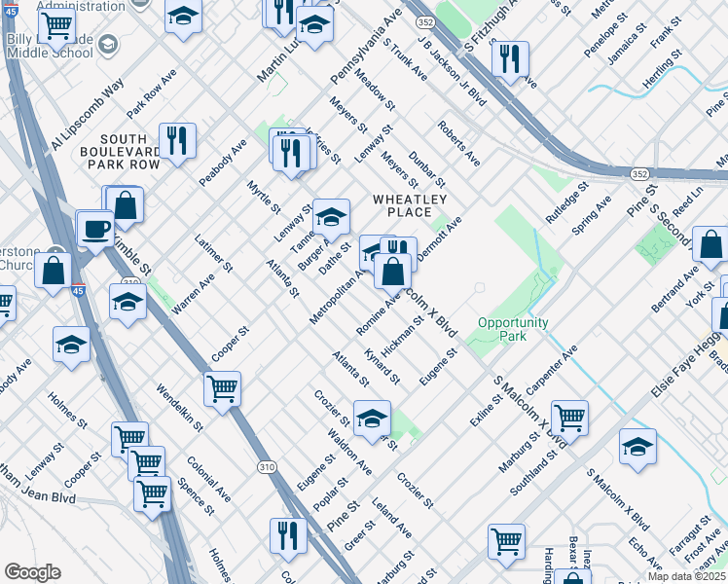Open the restaurant marker in South Boulevard Park Row
Viewport: 728px width, 584px height.
click(x=177, y=142)
